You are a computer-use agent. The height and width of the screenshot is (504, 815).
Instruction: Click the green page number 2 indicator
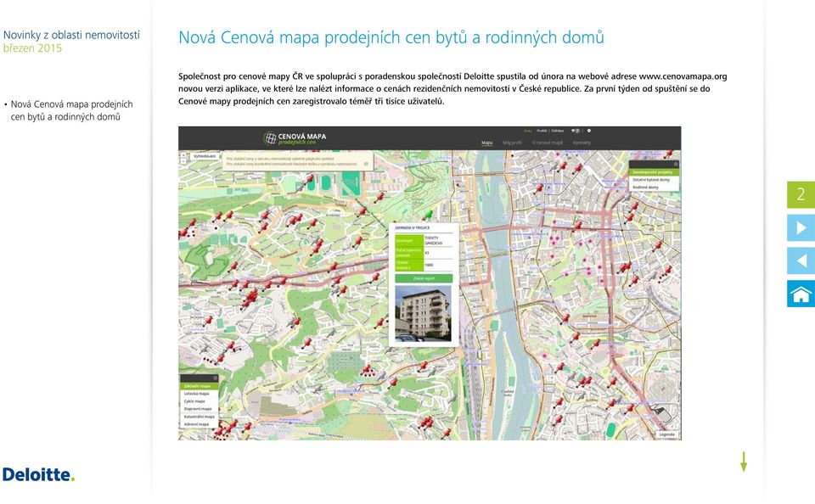801,195
